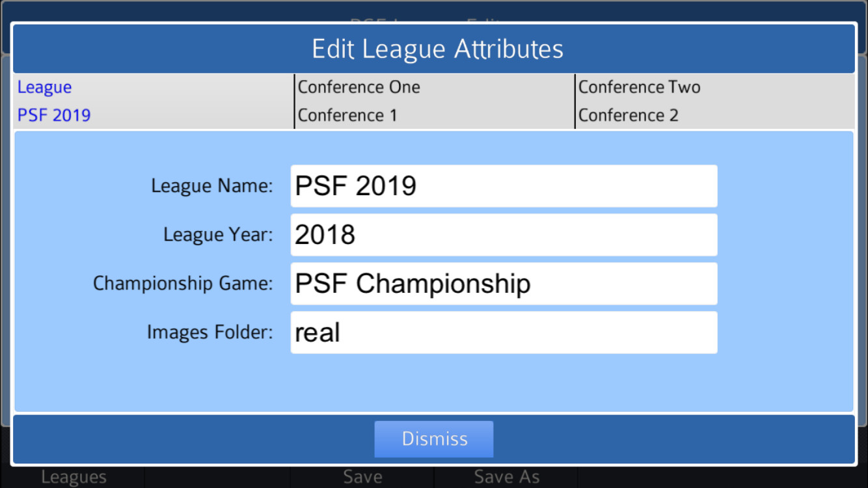This screenshot has width=868, height=488.
Task: Click the Conference Two column header
Action: [x=638, y=87]
